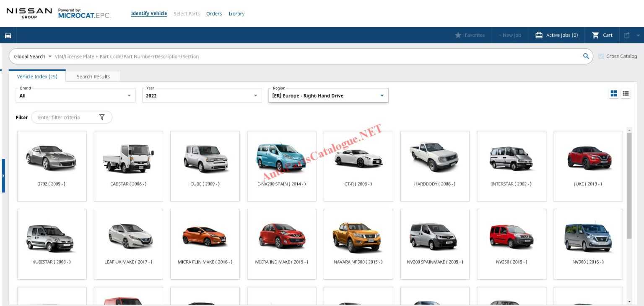Select the GT-R vehicle card

point(358,166)
